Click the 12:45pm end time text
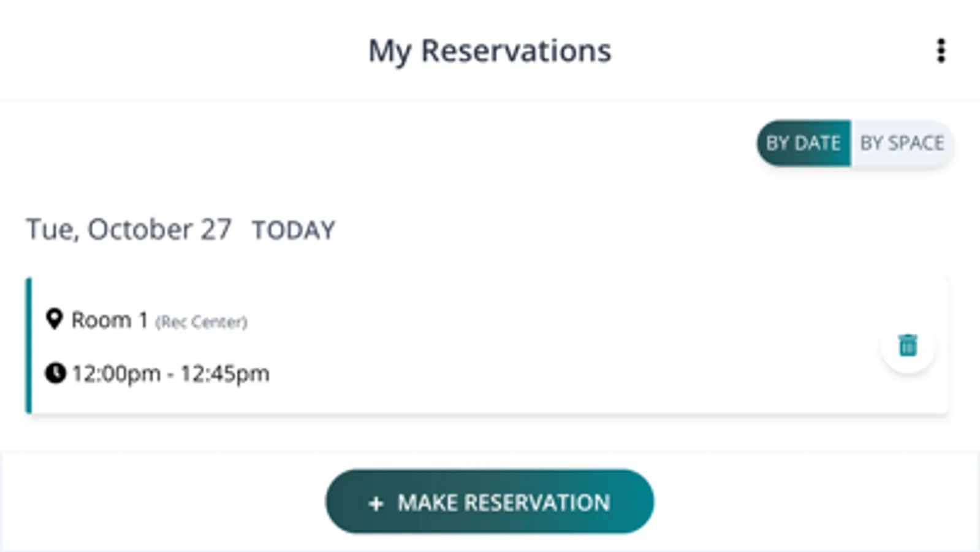Image resolution: width=980 pixels, height=552 pixels. tap(225, 374)
